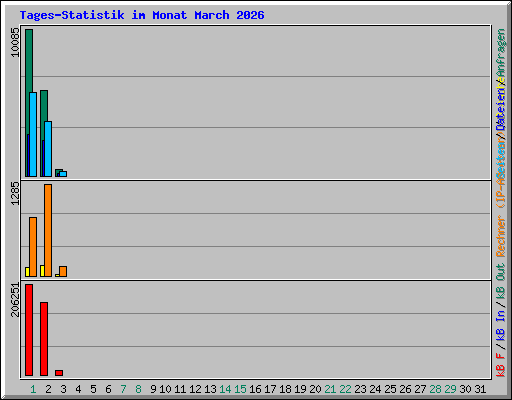
Task: Click day label 23 on the x-axis
Action: [x=360, y=389]
